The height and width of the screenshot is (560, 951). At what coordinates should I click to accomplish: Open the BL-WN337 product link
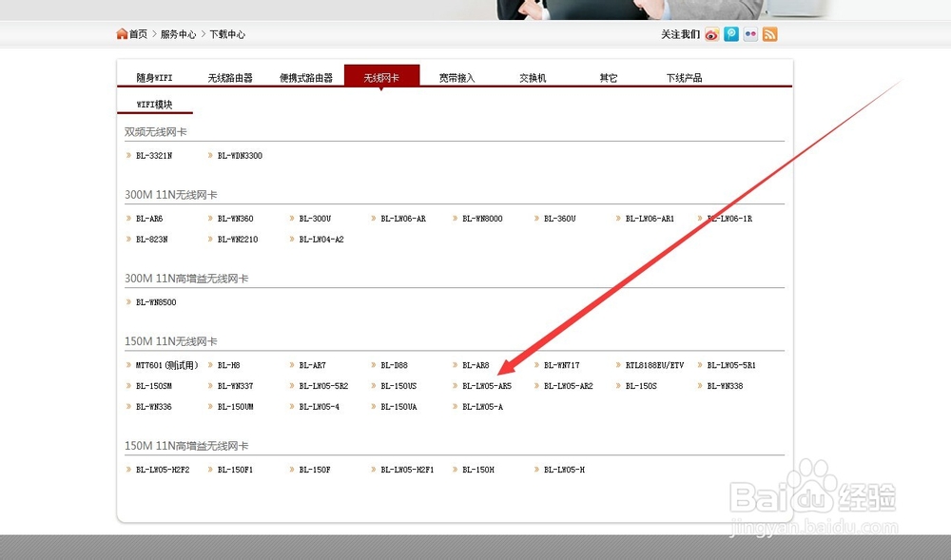(235, 386)
